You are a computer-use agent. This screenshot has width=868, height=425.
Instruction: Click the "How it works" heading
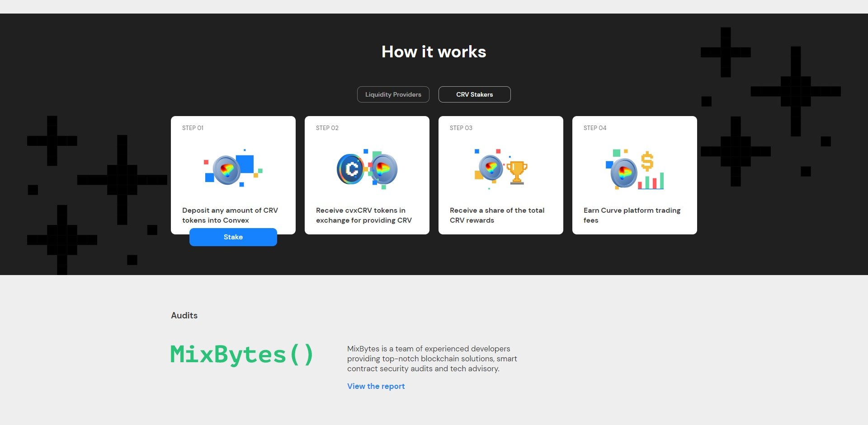[434, 52]
